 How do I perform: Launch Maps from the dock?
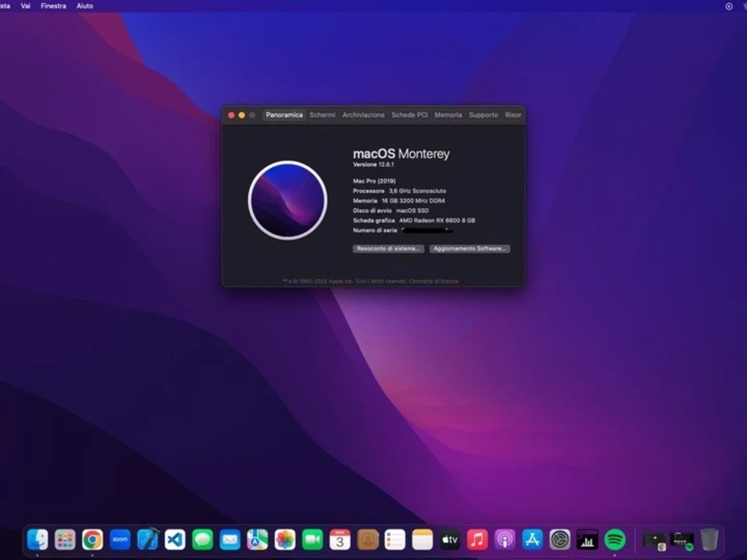[x=257, y=540]
